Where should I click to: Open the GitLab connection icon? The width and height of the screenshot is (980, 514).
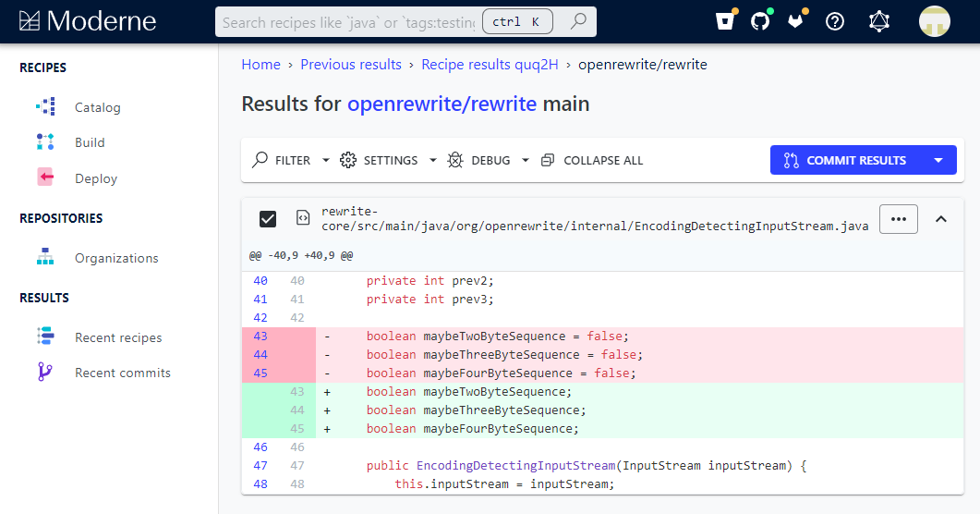[795, 21]
